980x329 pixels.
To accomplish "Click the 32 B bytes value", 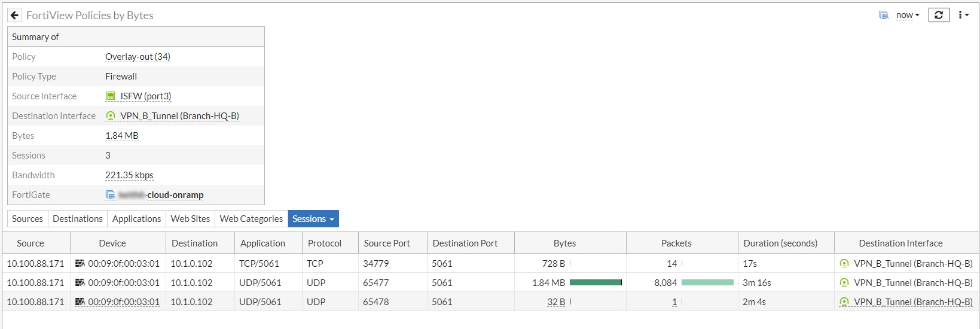I will [x=556, y=302].
